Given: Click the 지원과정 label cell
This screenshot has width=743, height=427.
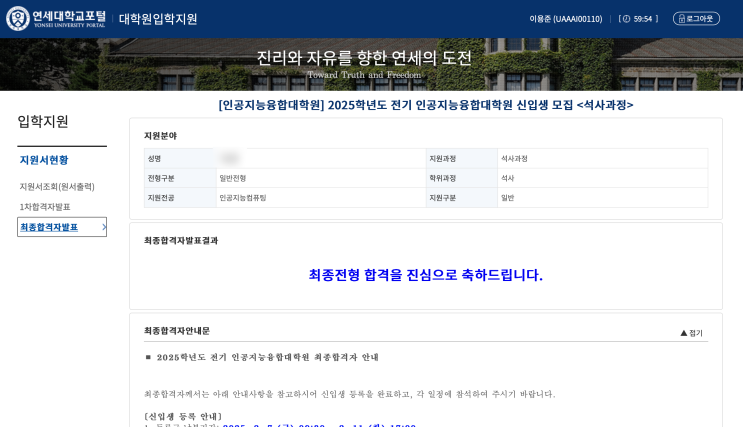Looking at the screenshot, I should tap(462, 158).
